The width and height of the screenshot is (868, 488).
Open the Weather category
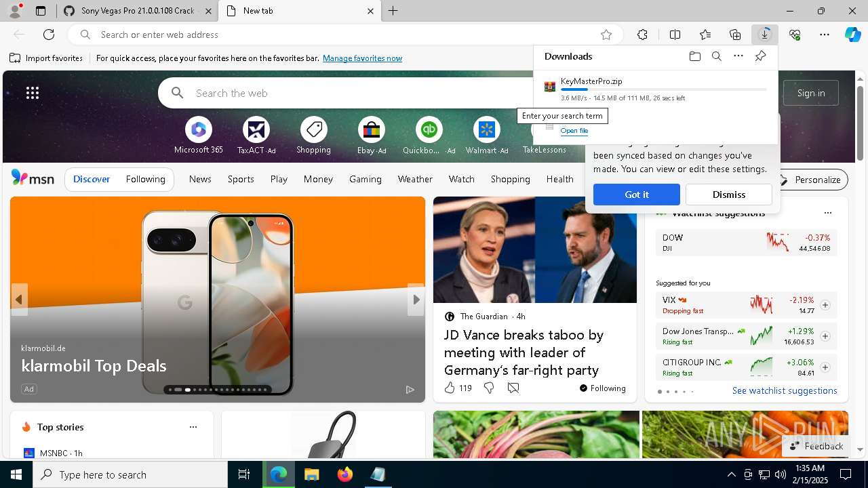point(415,179)
